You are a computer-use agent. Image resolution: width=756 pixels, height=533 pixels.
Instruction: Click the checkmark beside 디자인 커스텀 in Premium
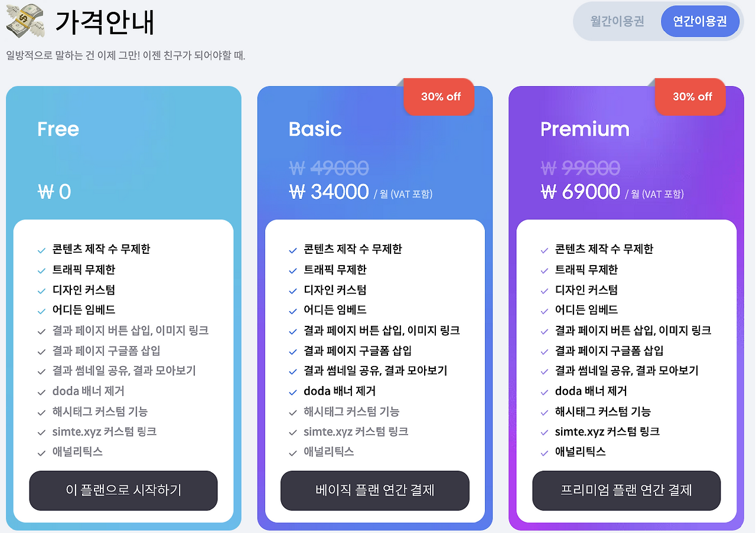point(544,290)
